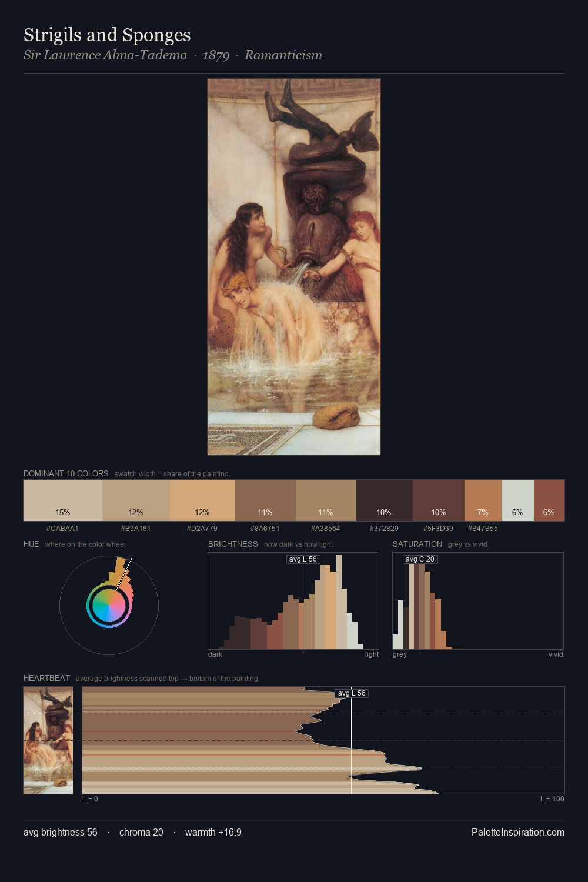Click the #B9A181 12% color swatch
The height and width of the screenshot is (882, 588).
(x=136, y=500)
